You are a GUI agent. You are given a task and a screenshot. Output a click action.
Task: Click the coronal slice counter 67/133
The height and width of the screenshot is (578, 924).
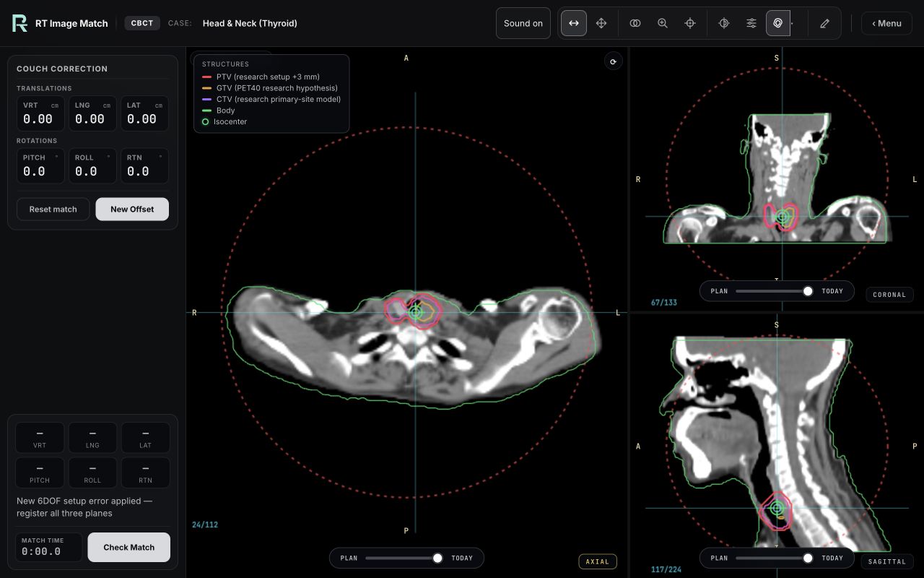point(664,303)
